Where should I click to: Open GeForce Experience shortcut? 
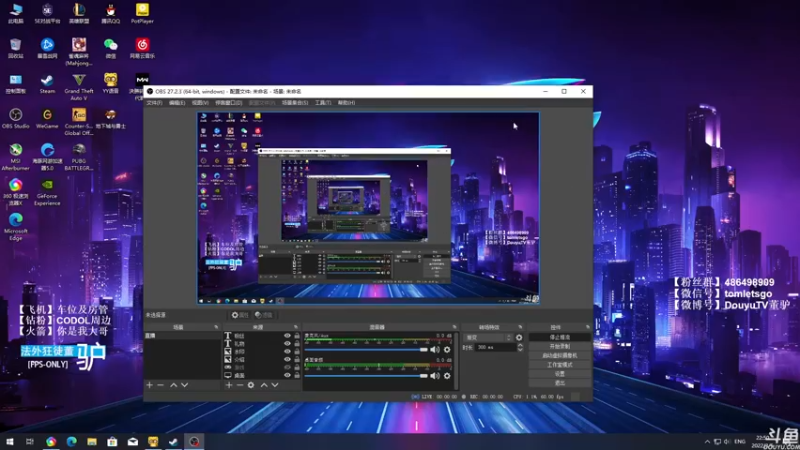pyautogui.click(x=47, y=192)
